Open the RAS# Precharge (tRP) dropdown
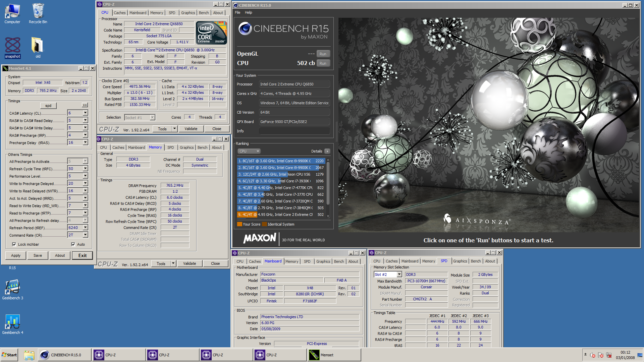644x362 pixels. tap(85, 135)
